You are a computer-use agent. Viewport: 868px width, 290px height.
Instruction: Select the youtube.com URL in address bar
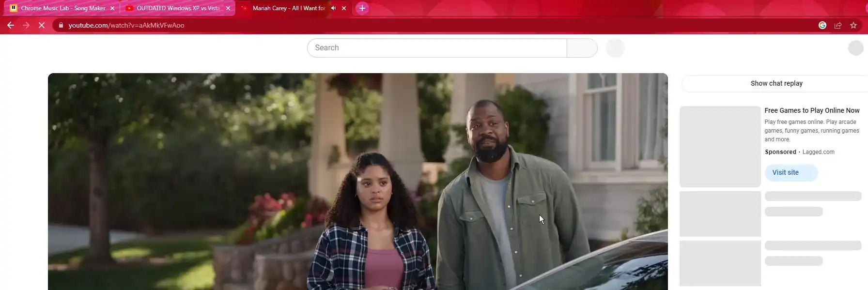tap(126, 25)
